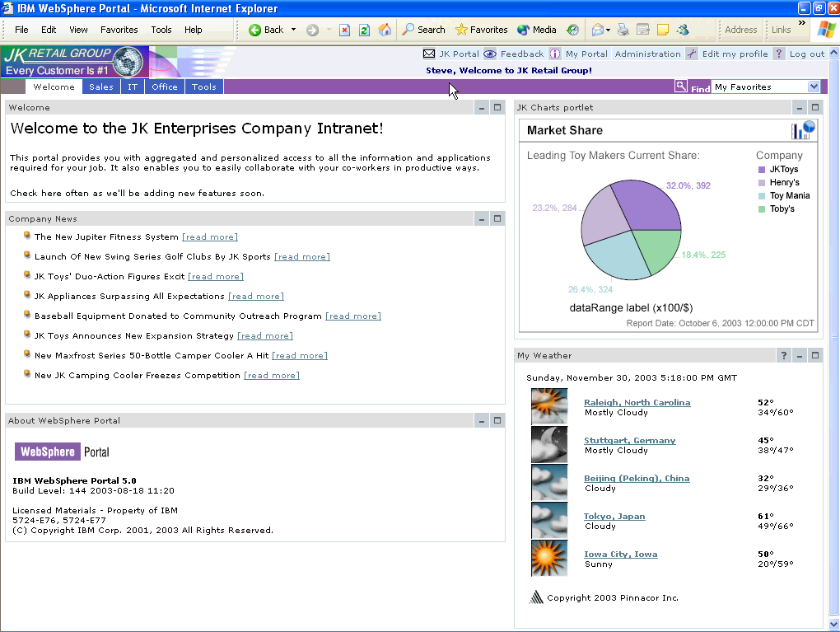Switch to the IT tab
This screenshot has width=840, height=632.
tap(133, 87)
